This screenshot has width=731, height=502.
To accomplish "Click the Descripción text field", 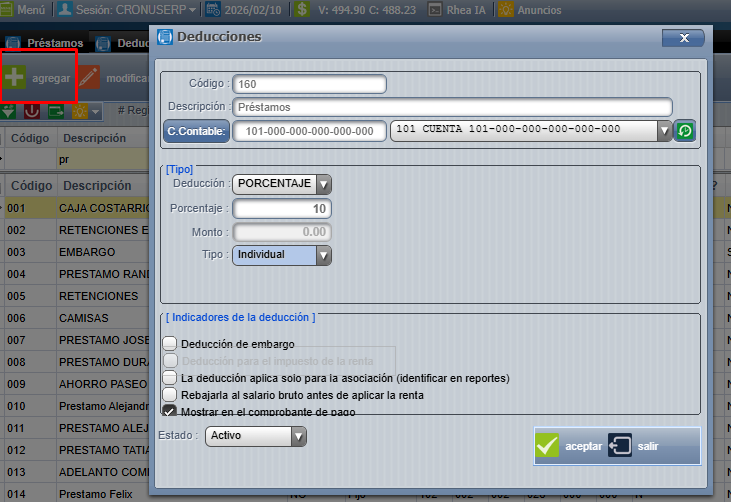I will (x=452, y=107).
